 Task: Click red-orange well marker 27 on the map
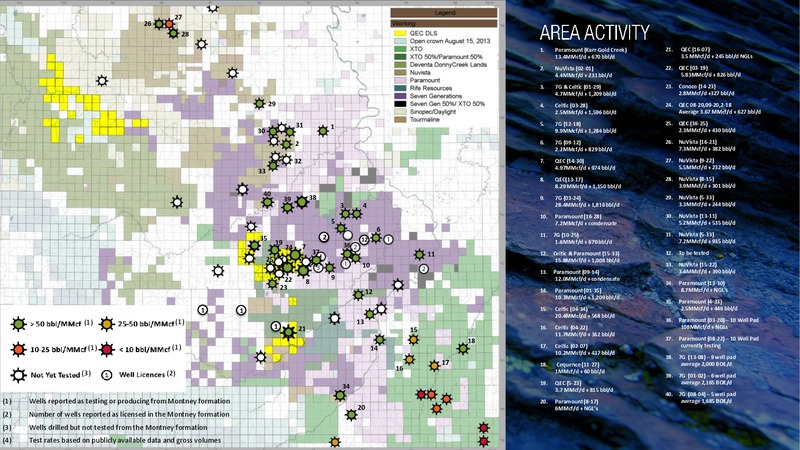tap(169, 24)
